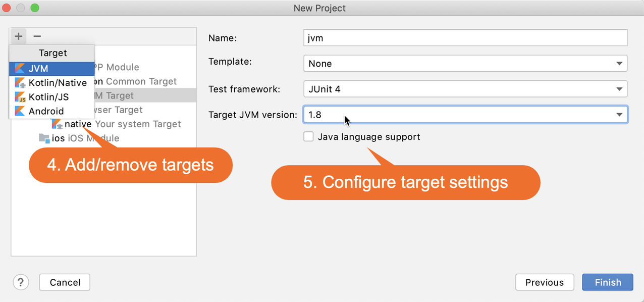Pick Kotlin/JS in the Target menu

(49, 97)
